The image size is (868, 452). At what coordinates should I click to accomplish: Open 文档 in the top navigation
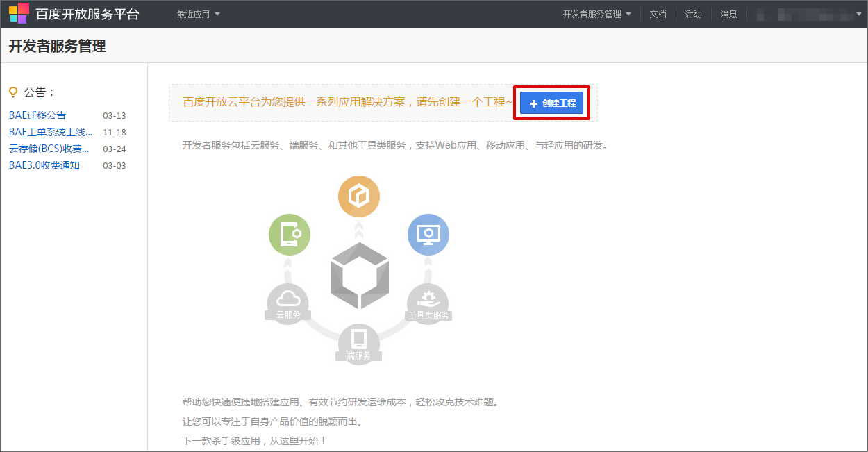click(x=658, y=14)
